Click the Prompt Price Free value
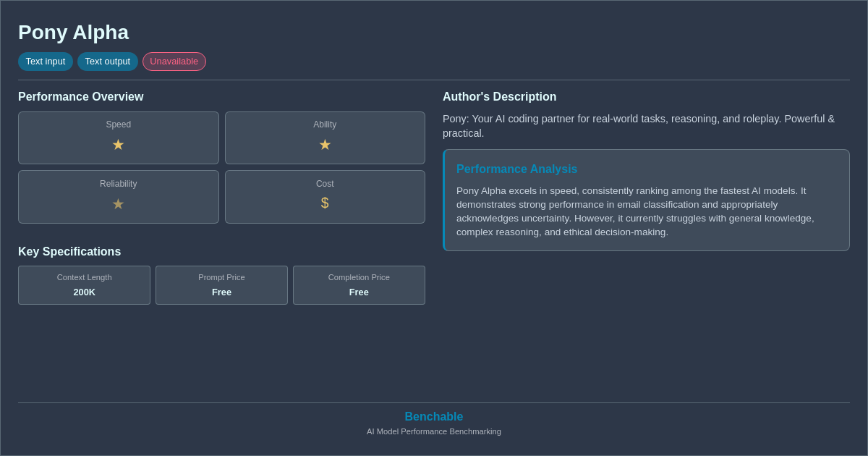This screenshot has height=456, width=868. (x=221, y=292)
